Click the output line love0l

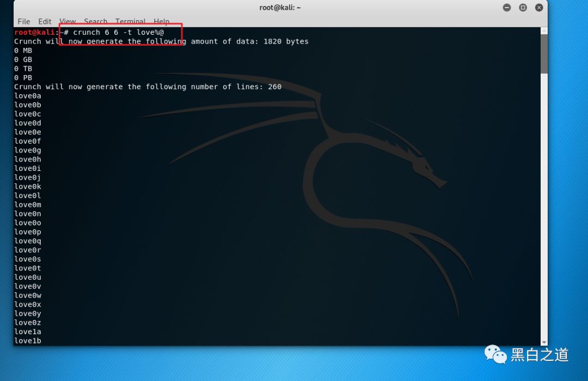pos(28,195)
